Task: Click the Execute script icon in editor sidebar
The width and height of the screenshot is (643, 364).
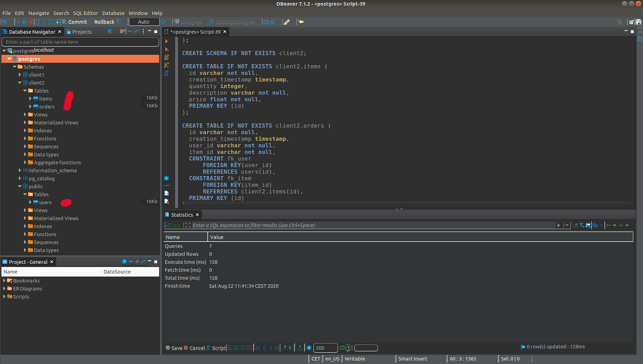Action: 166,57
